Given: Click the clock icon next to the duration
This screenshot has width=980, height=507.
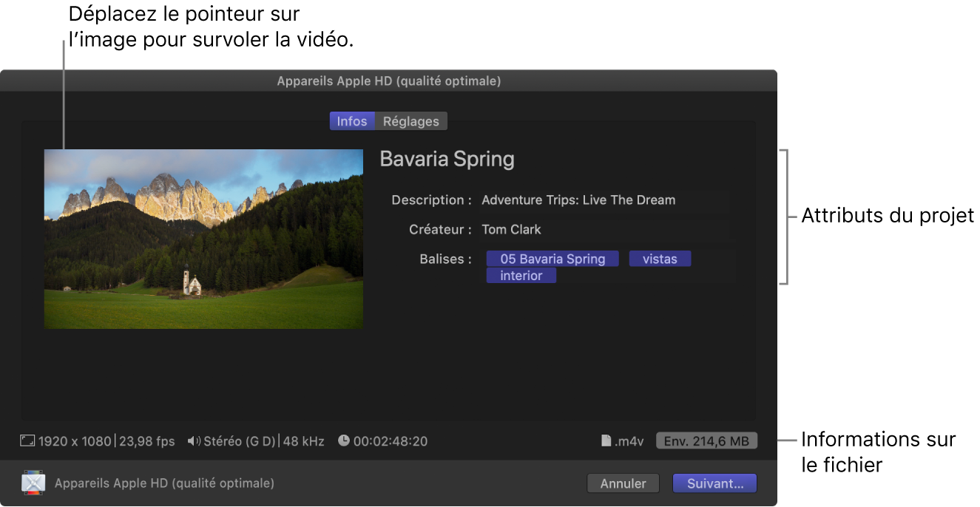Looking at the screenshot, I should 344,441.
